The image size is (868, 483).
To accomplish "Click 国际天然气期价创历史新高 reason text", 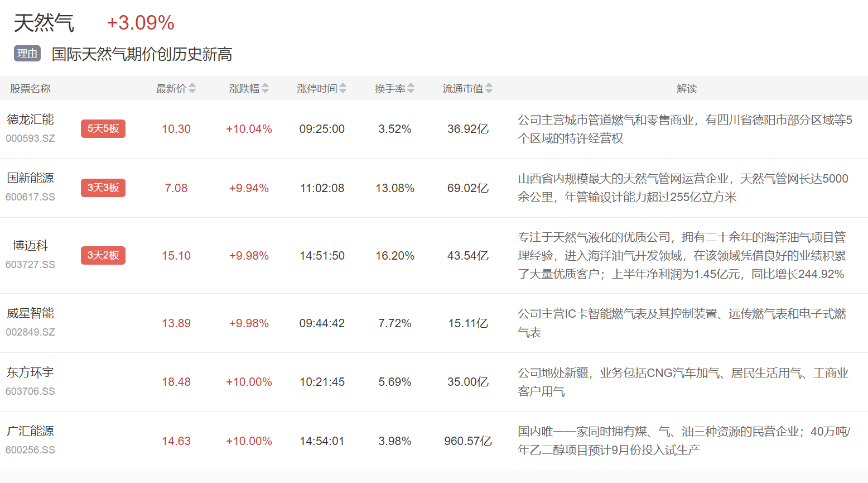I will [142, 54].
